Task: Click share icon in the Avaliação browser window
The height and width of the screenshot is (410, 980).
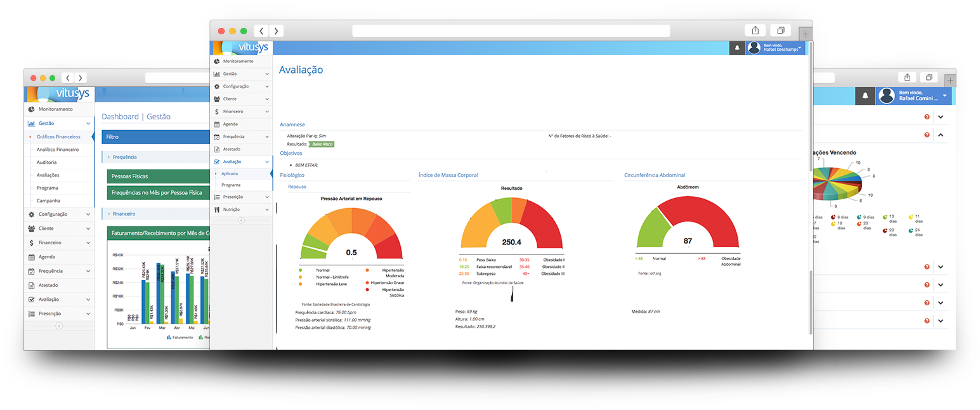Action: point(755,30)
